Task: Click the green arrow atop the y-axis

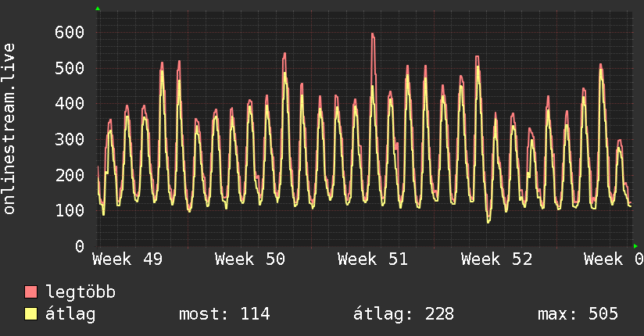Action: (x=98, y=9)
